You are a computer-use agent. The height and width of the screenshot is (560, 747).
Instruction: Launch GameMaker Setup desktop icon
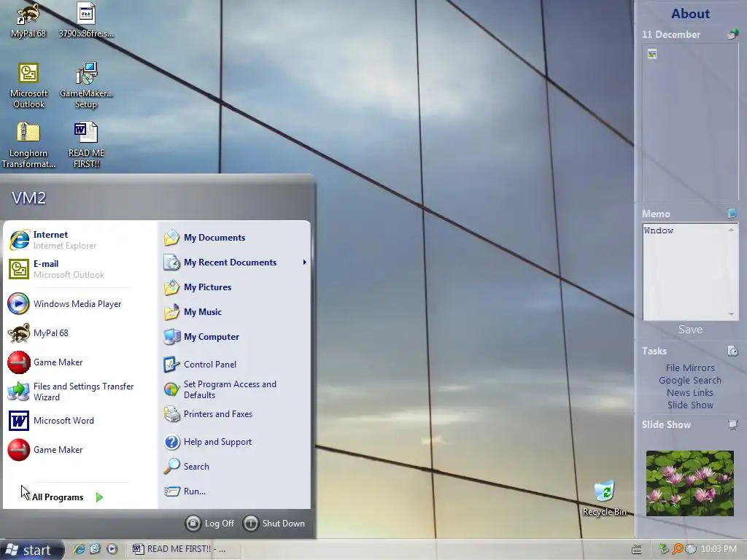(86, 86)
